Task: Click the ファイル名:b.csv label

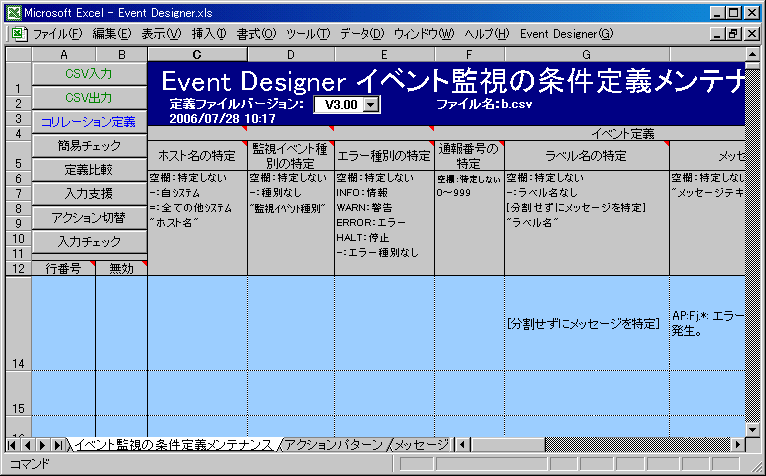Action: pyautogui.click(x=484, y=104)
